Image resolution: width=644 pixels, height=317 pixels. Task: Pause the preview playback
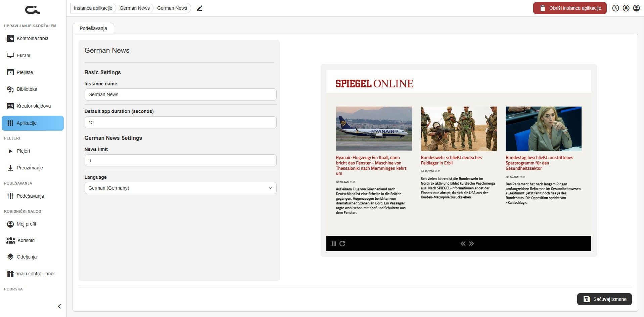(334, 244)
